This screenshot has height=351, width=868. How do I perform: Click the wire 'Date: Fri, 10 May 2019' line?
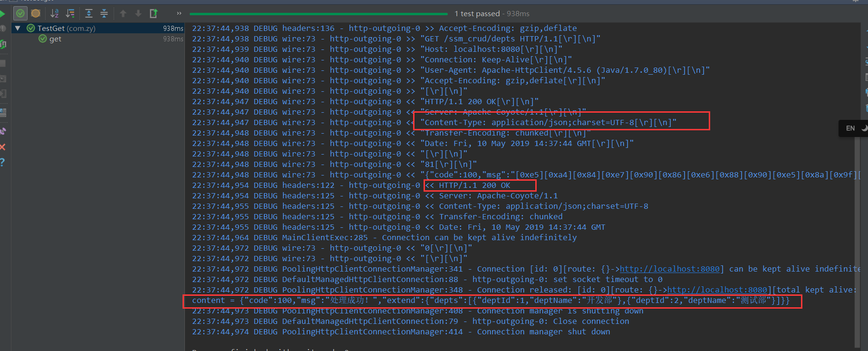point(413,143)
